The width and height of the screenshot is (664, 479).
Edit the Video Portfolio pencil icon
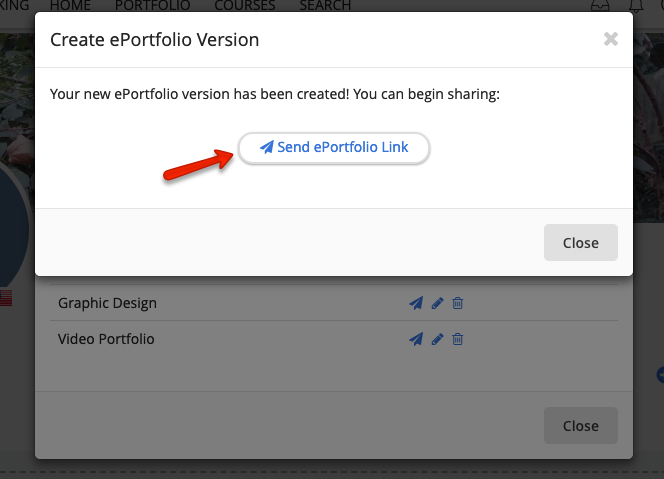tap(437, 339)
